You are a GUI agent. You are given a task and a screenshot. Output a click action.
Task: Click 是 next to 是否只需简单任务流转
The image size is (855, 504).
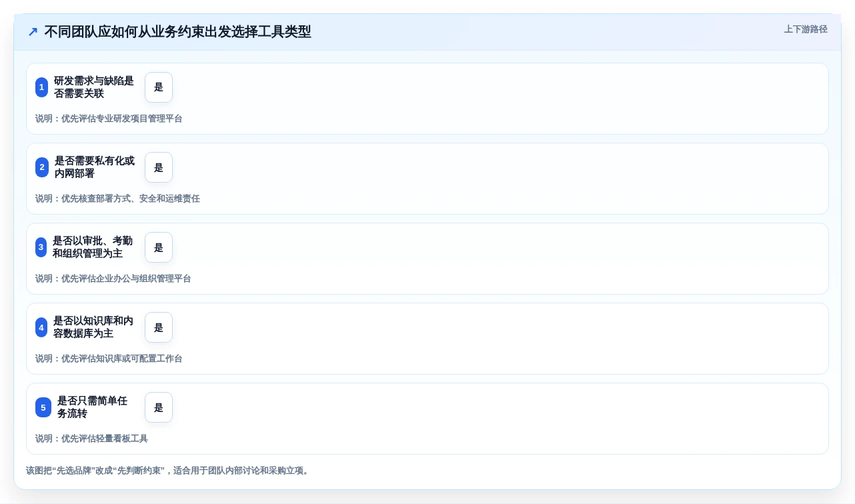(x=159, y=407)
